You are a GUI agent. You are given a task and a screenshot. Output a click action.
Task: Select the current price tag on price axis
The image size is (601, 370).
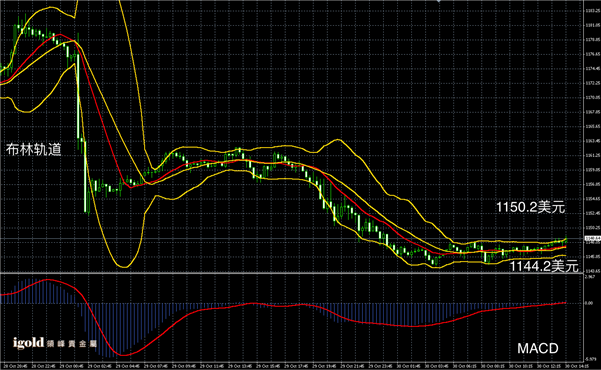[592, 238]
